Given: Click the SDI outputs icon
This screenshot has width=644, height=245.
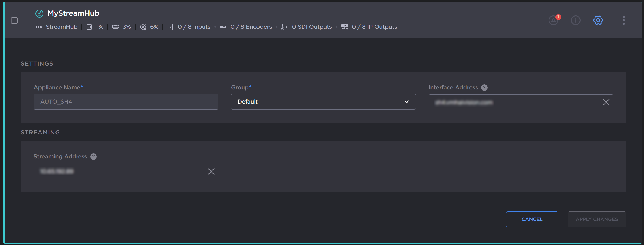Looking at the screenshot, I should (284, 27).
